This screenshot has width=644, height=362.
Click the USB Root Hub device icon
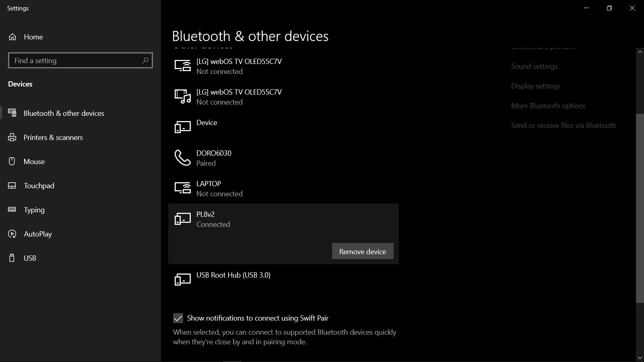(182, 280)
